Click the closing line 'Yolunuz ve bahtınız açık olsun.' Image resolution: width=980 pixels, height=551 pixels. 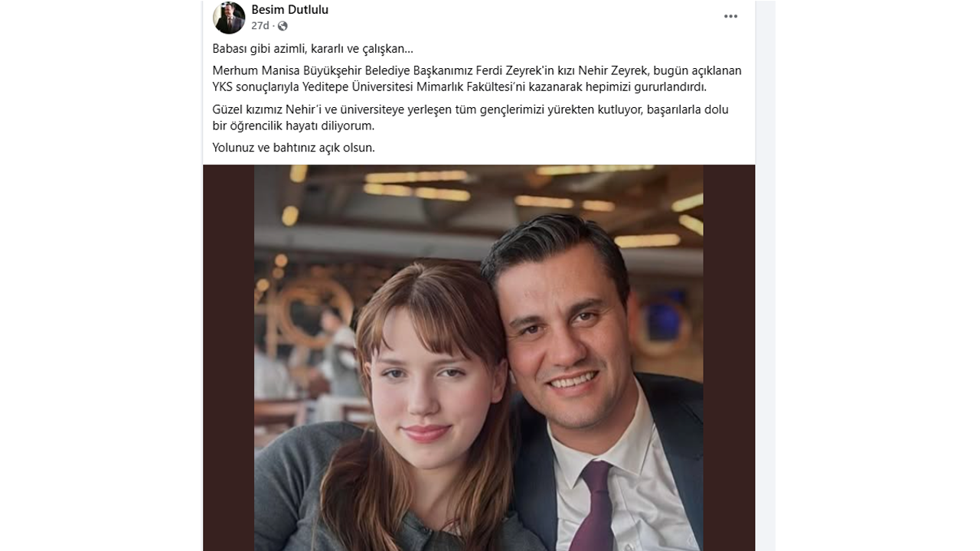(293, 148)
